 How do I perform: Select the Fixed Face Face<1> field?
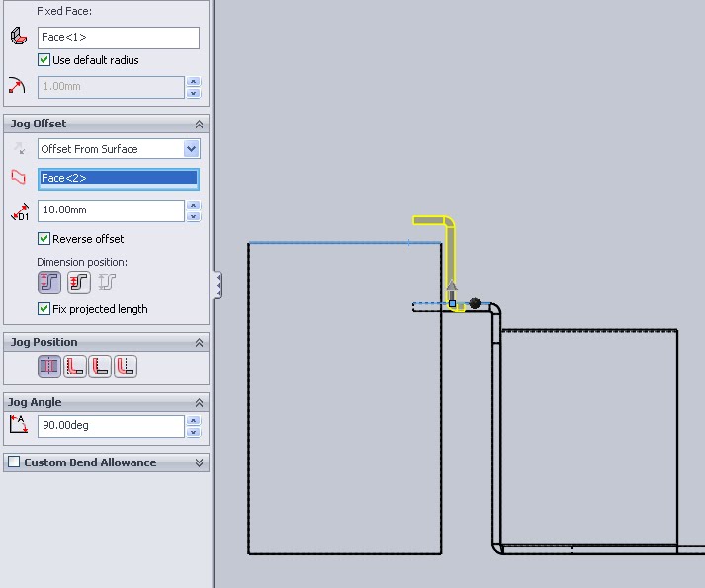tap(119, 38)
